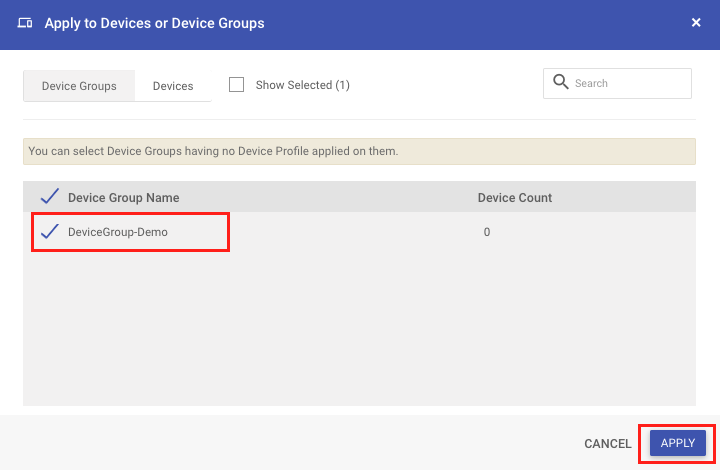
Task: Click the dialog title text
Action: click(x=154, y=23)
